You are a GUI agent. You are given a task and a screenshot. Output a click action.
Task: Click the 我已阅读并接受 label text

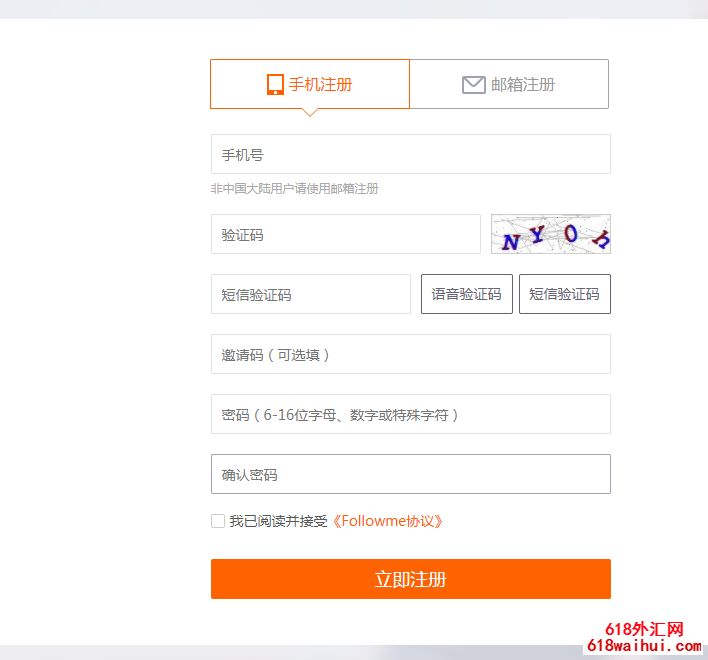click(x=278, y=521)
